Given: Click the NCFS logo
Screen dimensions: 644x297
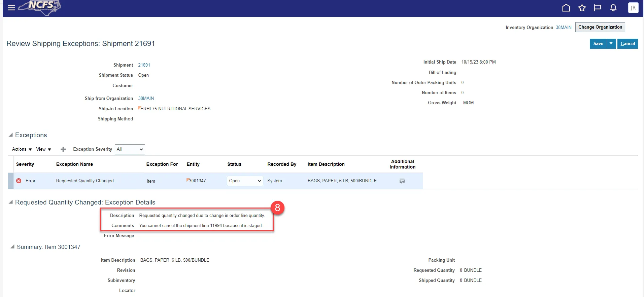Looking at the screenshot, I should [x=40, y=7].
